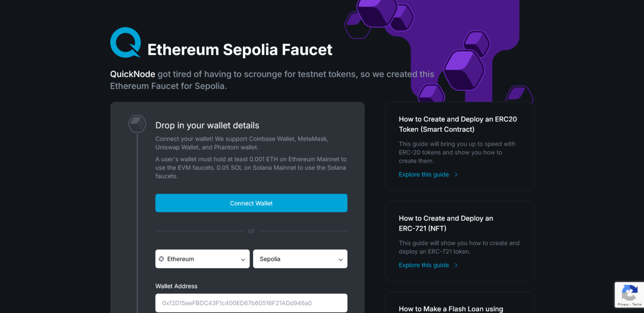
Task: Open the ERC20 Token guide via Explore this guide
Action: click(x=423, y=175)
